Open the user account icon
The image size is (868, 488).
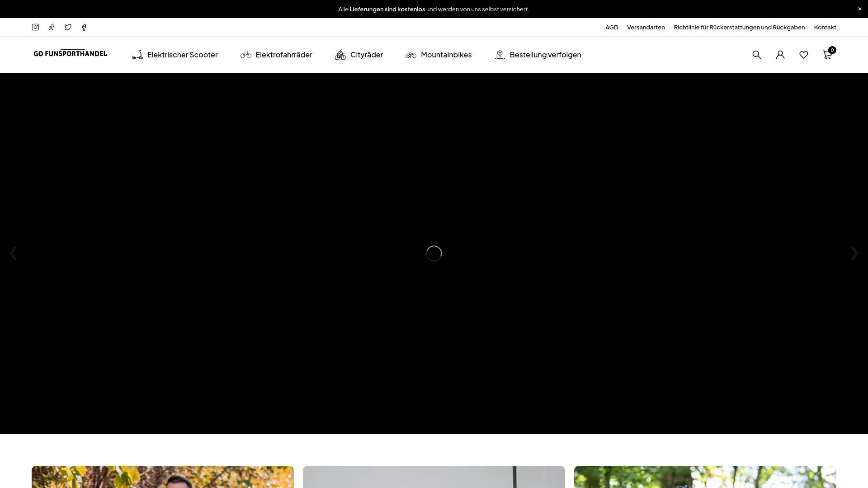[x=780, y=55]
